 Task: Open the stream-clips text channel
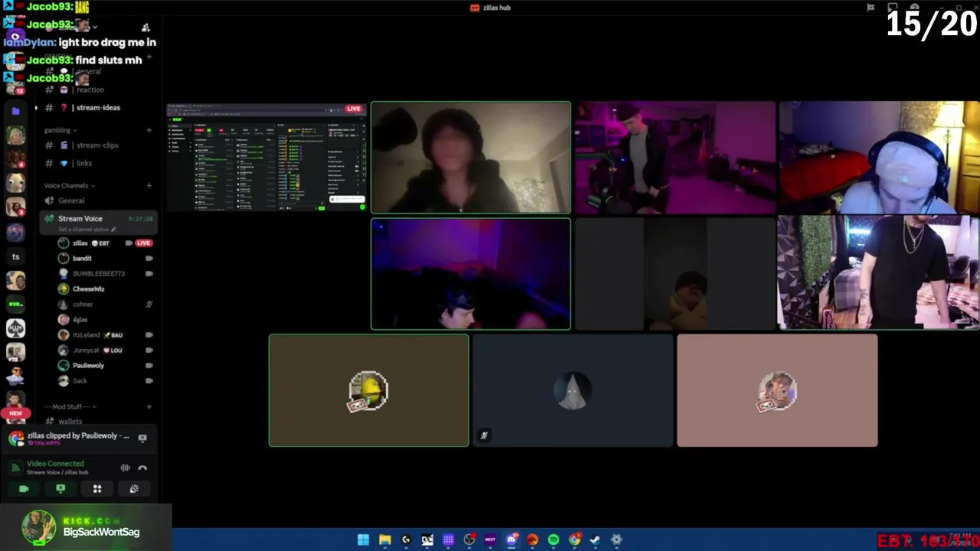coord(97,145)
